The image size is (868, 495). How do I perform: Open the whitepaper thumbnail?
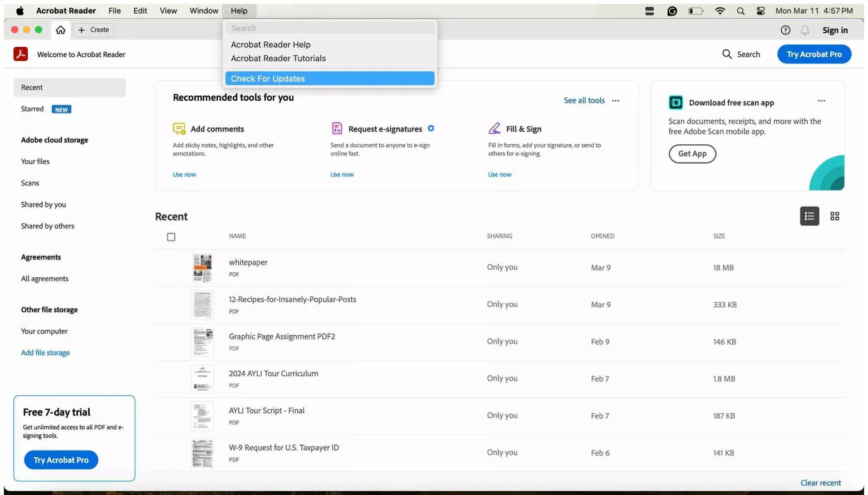203,268
